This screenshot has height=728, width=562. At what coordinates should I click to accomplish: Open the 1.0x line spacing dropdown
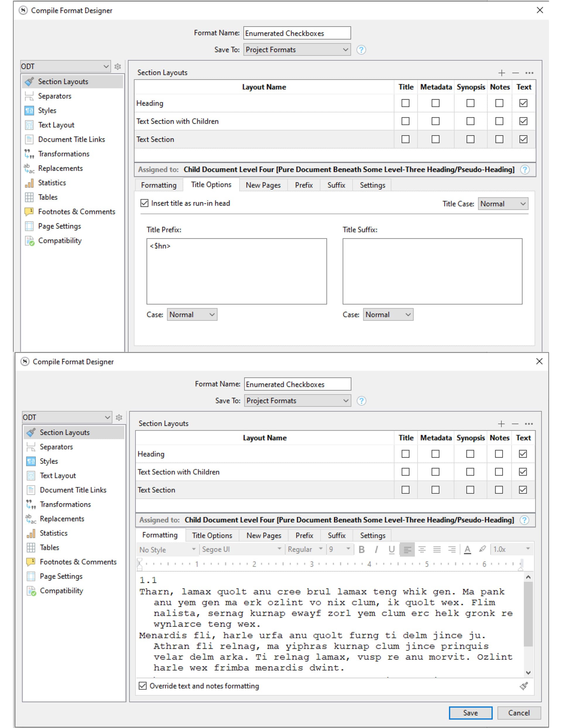point(512,549)
